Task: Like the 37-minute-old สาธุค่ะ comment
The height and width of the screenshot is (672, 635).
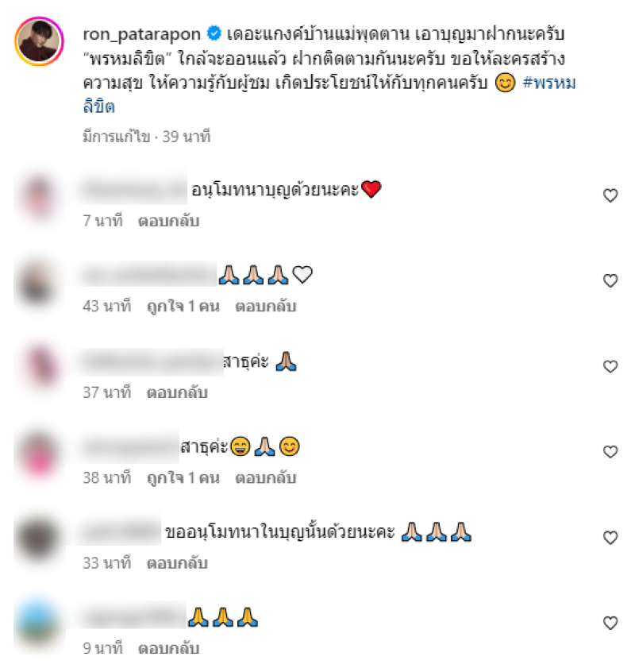Action: 610,366
